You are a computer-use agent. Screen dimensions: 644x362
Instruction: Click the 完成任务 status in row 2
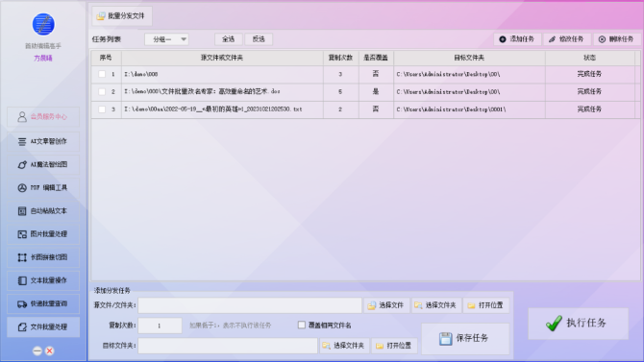point(589,91)
